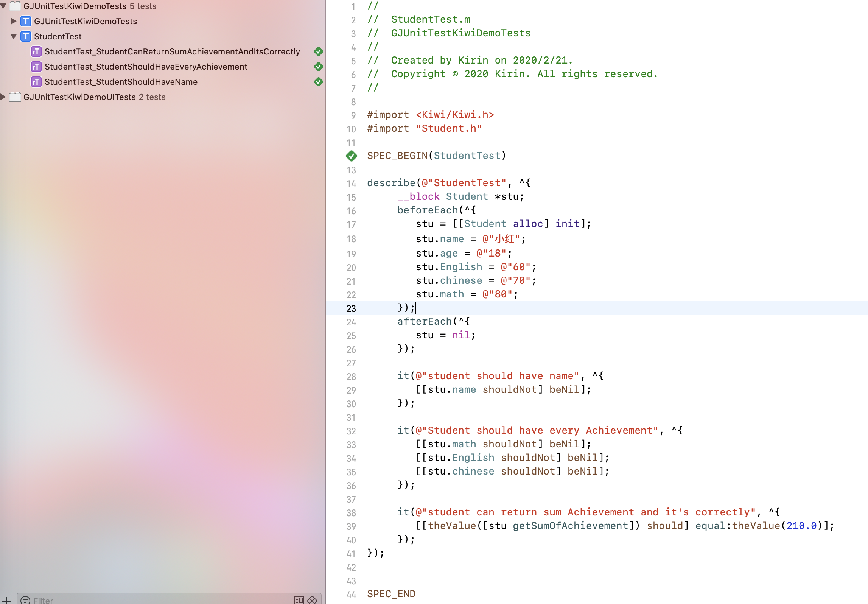Select StudentTest_StudentCanReturnSumAchievementAndItsCorrectly test
Screen dimensions: 868x604
(172, 51)
